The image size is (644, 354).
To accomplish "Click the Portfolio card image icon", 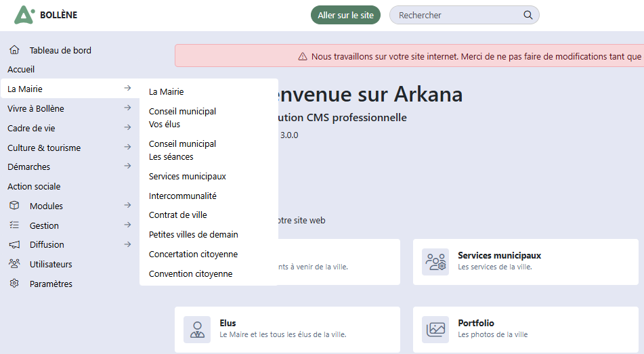I will [435, 330].
